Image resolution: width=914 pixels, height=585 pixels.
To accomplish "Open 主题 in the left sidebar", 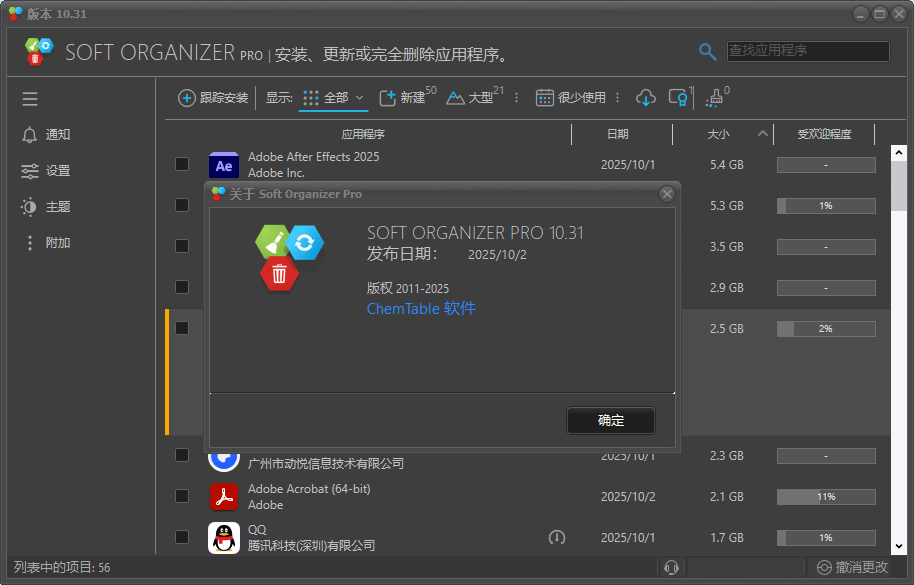I will 57,207.
